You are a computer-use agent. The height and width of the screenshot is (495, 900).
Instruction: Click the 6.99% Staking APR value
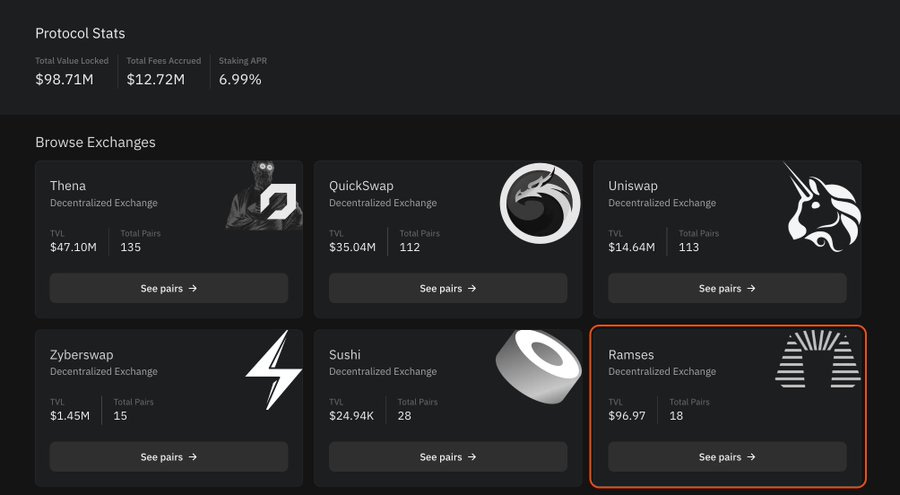tap(240, 79)
